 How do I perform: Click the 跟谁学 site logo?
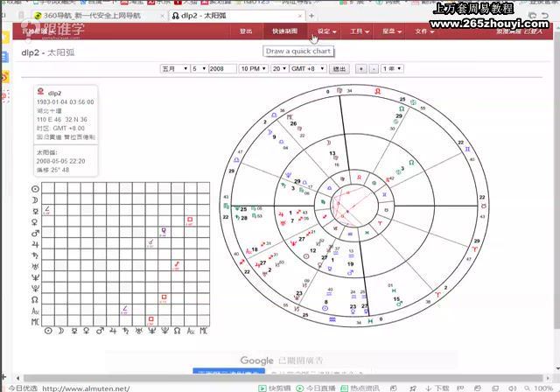coord(53,30)
